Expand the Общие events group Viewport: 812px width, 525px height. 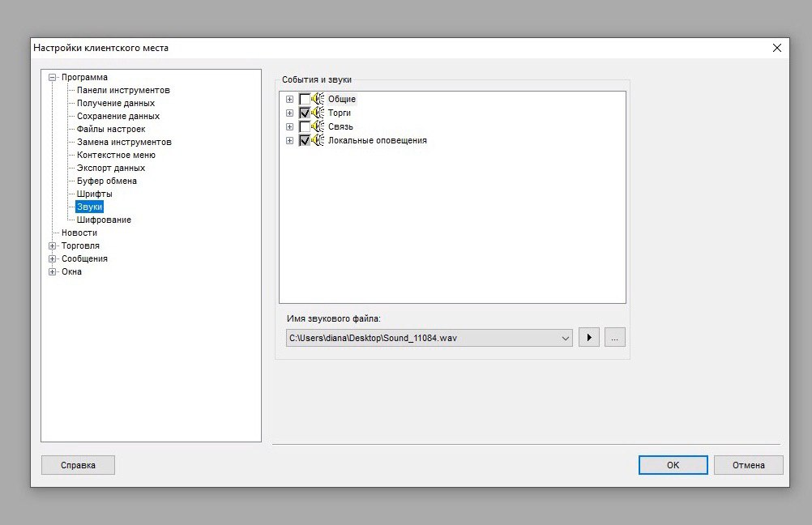tap(289, 99)
